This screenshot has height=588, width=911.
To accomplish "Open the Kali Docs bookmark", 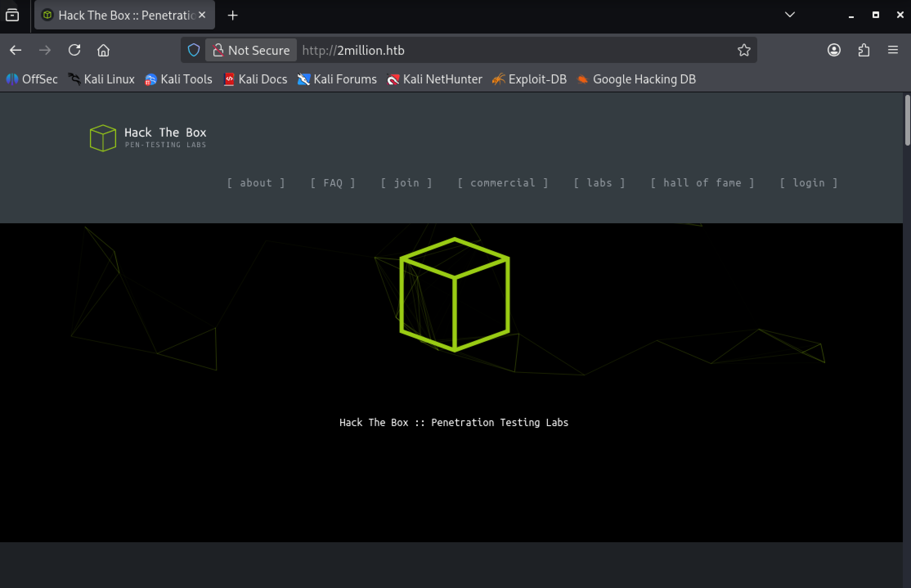I will (x=256, y=79).
